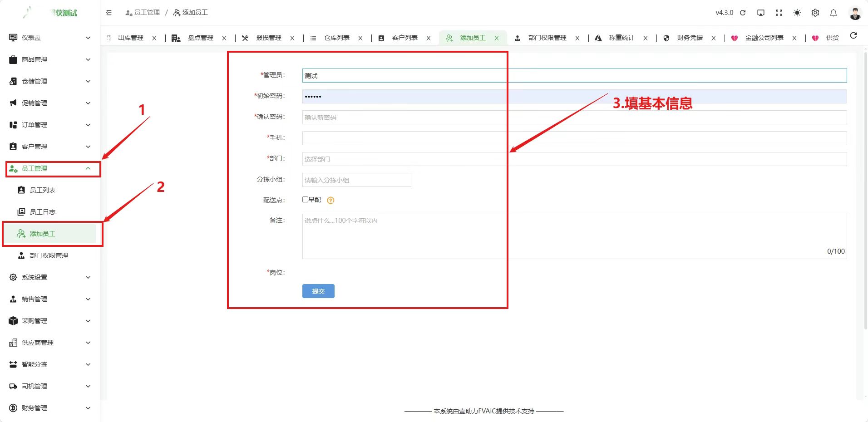Refresh tabs with the reload icon at tab bar's right end
The height and width of the screenshot is (422, 868).
tap(854, 35)
